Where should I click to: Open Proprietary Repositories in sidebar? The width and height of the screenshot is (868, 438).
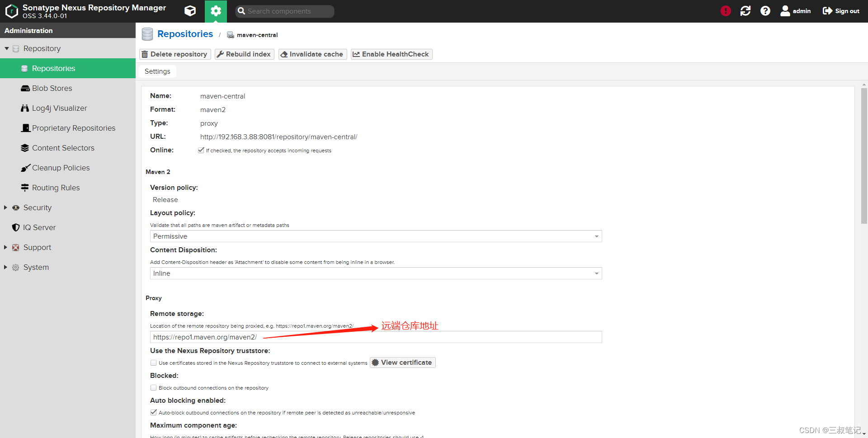[x=68, y=128]
